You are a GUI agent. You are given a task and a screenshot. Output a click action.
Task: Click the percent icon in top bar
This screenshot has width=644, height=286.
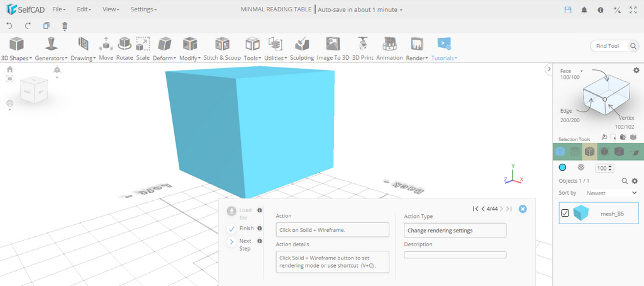click(x=617, y=10)
